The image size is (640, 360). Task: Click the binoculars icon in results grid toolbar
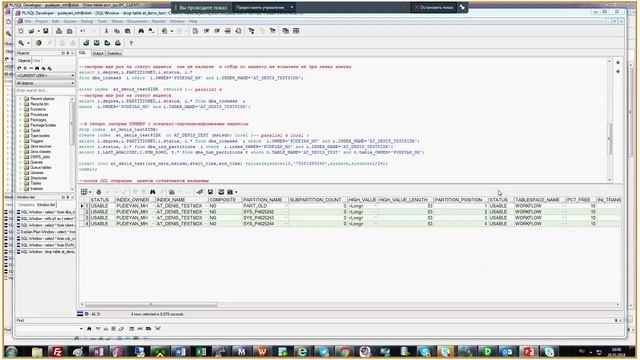click(153, 192)
